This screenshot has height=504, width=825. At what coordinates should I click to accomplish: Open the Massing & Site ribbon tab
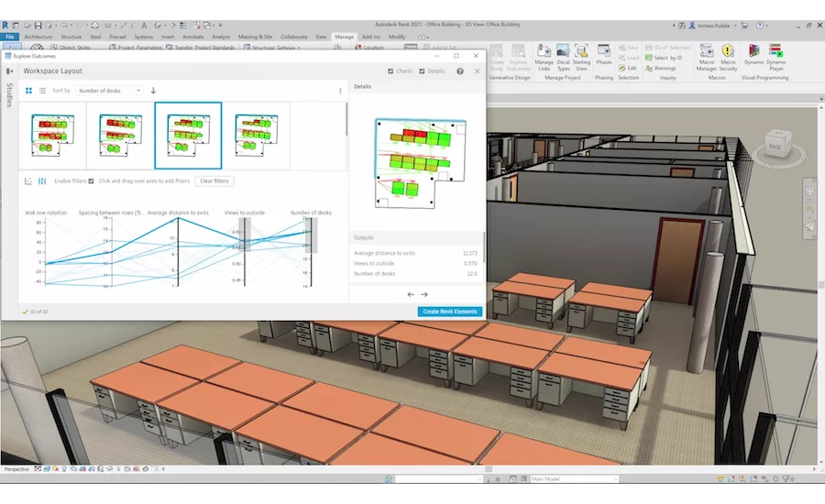point(255,37)
